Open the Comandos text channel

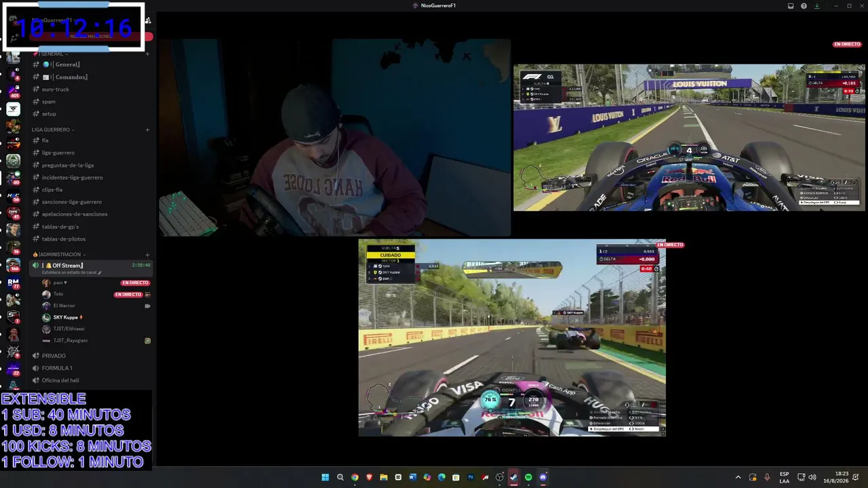tap(91, 77)
